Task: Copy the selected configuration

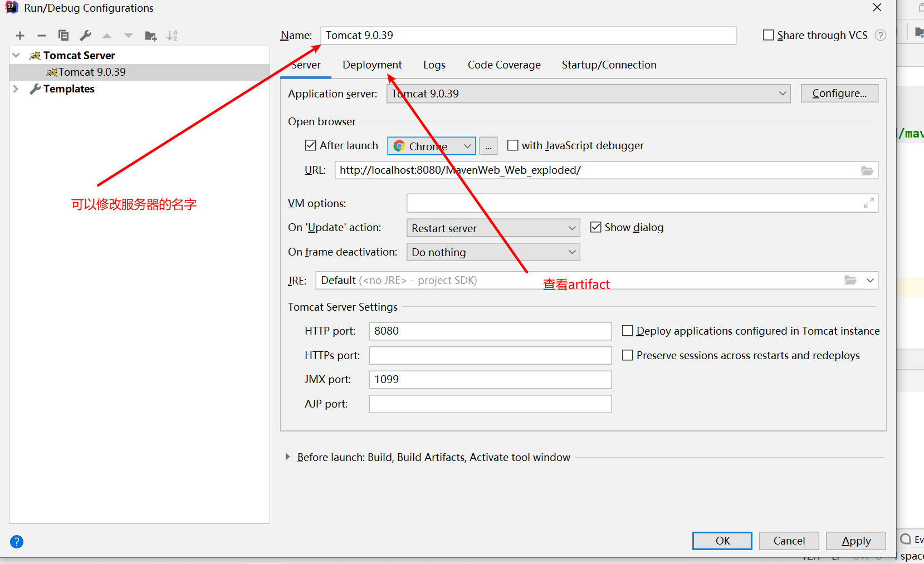Action: point(63,36)
